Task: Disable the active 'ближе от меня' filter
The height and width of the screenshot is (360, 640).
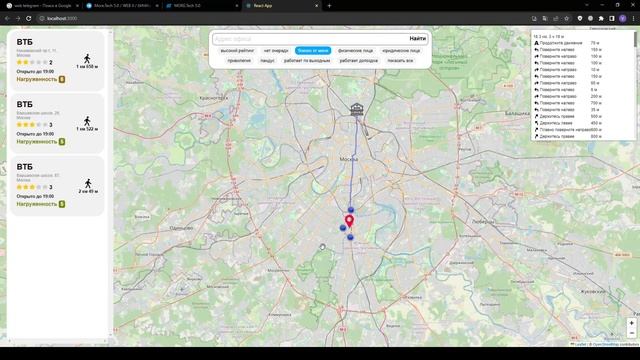Action: (x=313, y=51)
